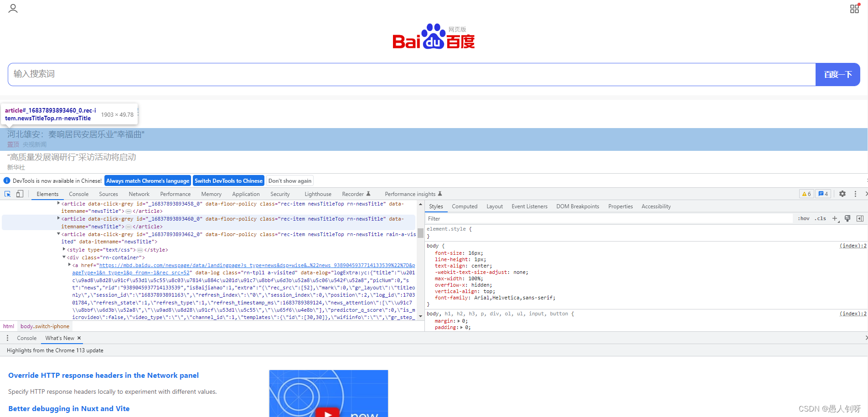Open Override HTTP response headers article
Screen dimensions: 868x417
(103, 376)
